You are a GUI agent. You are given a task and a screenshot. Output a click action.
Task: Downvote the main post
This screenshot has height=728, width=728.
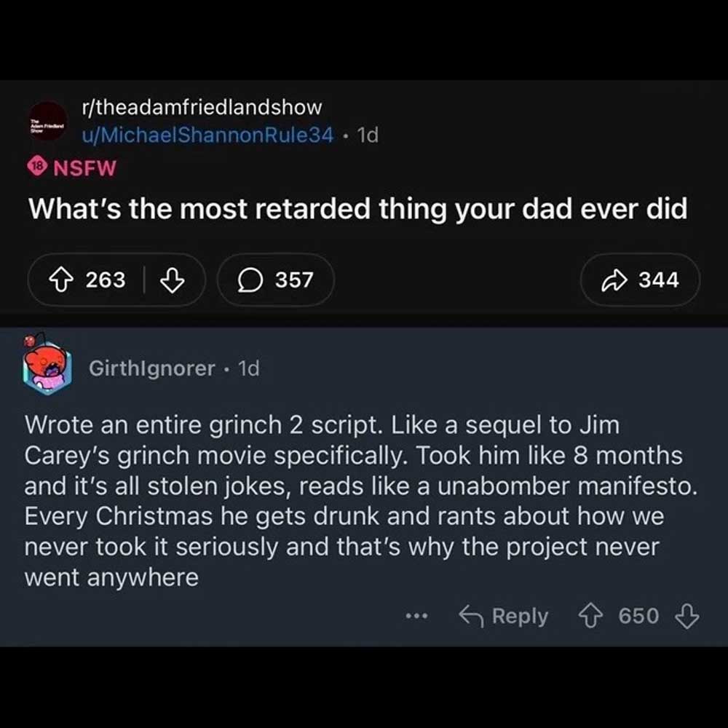click(x=172, y=280)
